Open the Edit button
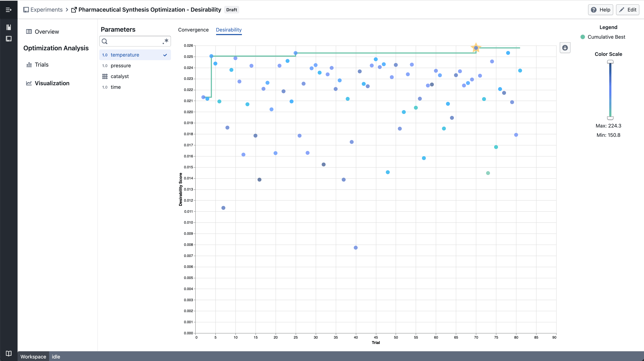This screenshot has width=644, height=361. coord(628,10)
